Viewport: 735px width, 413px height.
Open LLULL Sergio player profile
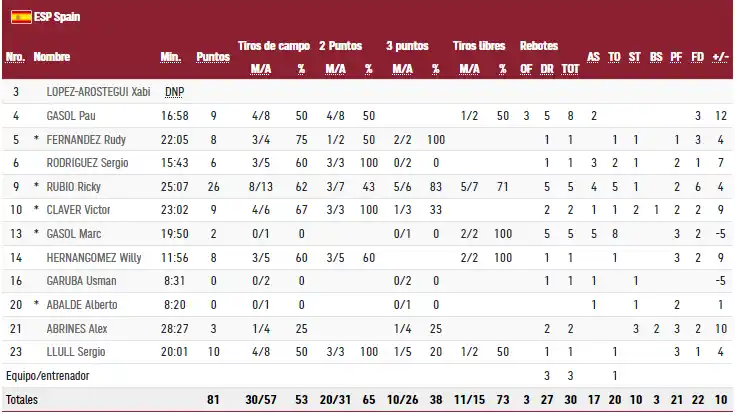tap(75, 351)
